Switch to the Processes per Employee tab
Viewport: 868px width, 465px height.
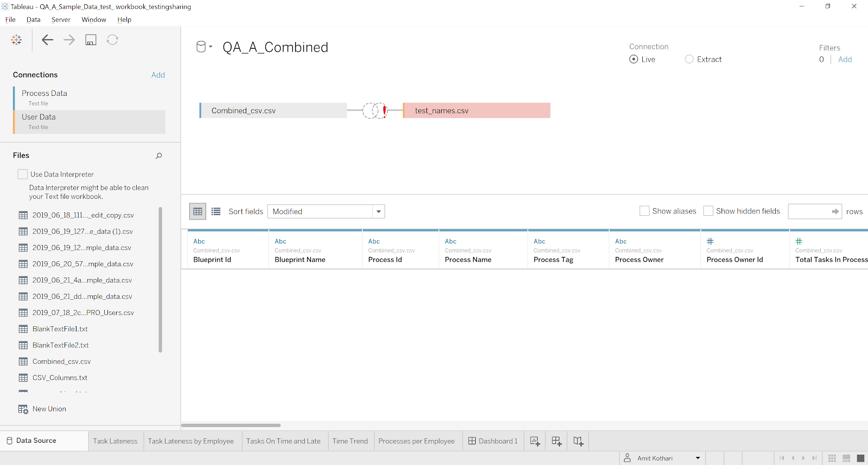coord(417,441)
